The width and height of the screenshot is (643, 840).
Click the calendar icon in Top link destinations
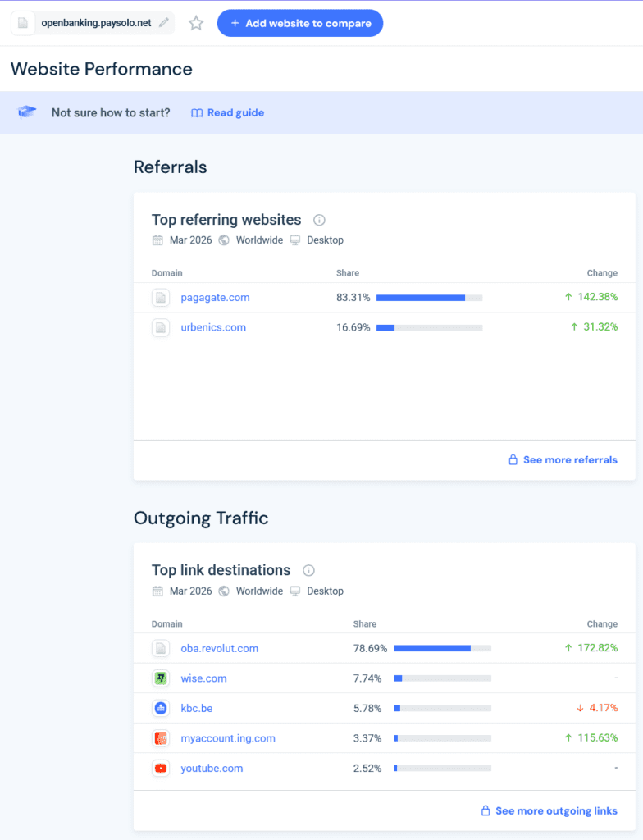click(157, 591)
